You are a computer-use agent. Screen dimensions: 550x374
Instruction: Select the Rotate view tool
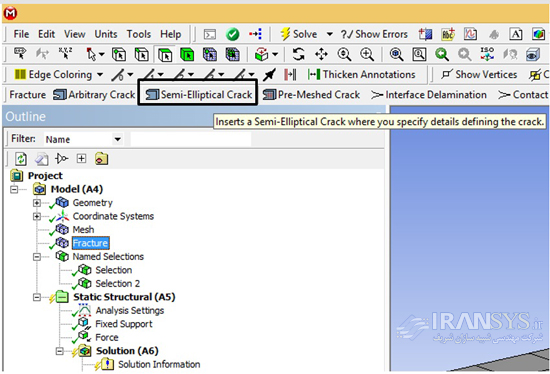(x=299, y=54)
